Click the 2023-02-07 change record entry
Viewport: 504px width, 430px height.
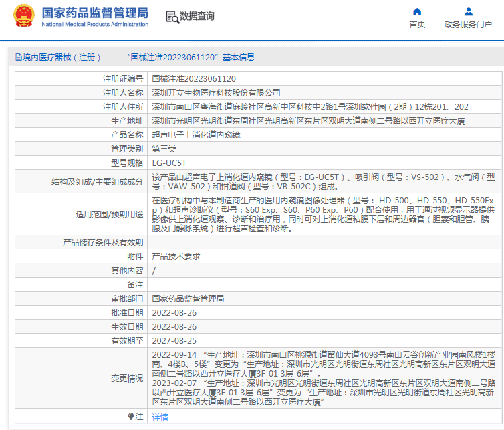[x=324, y=393]
